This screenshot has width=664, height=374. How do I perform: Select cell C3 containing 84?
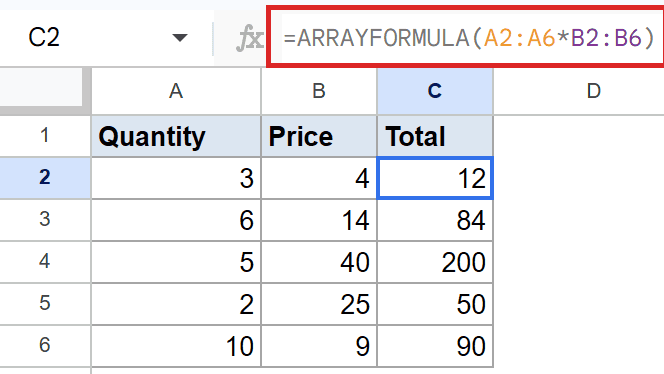pyautogui.click(x=435, y=220)
